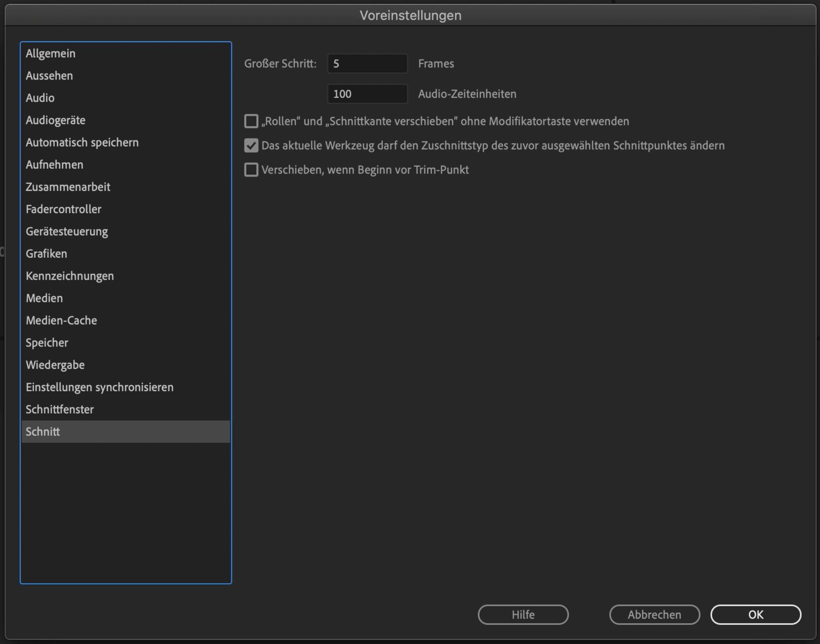
Task: Switch to the Schnittfenster category
Action: pyautogui.click(x=60, y=409)
